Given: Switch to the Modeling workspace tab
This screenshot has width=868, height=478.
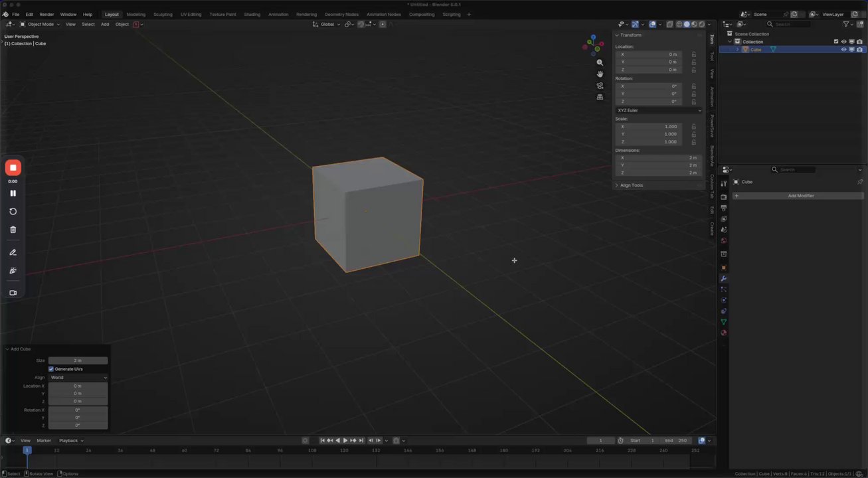Looking at the screenshot, I should tap(136, 14).
